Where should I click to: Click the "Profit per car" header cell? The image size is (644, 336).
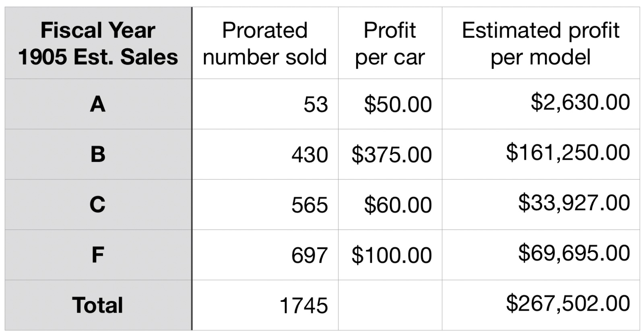coord(390,43)
